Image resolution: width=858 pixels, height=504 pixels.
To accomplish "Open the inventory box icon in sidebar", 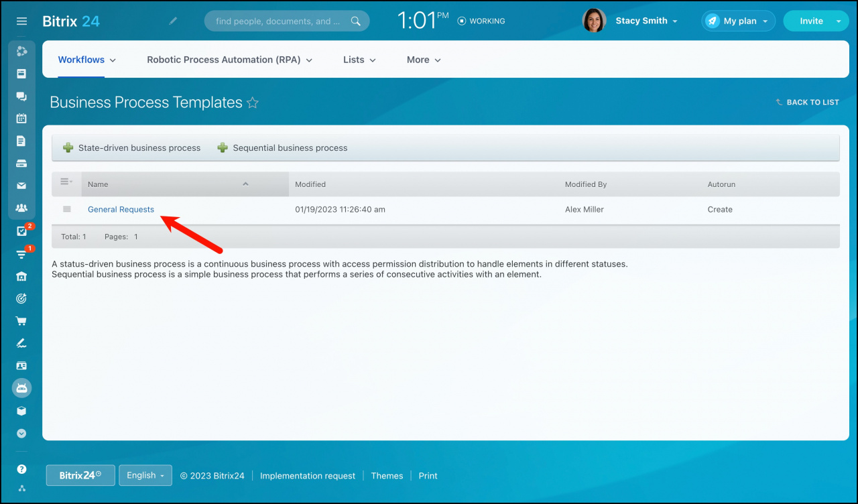I will click(x=21, y=411).
